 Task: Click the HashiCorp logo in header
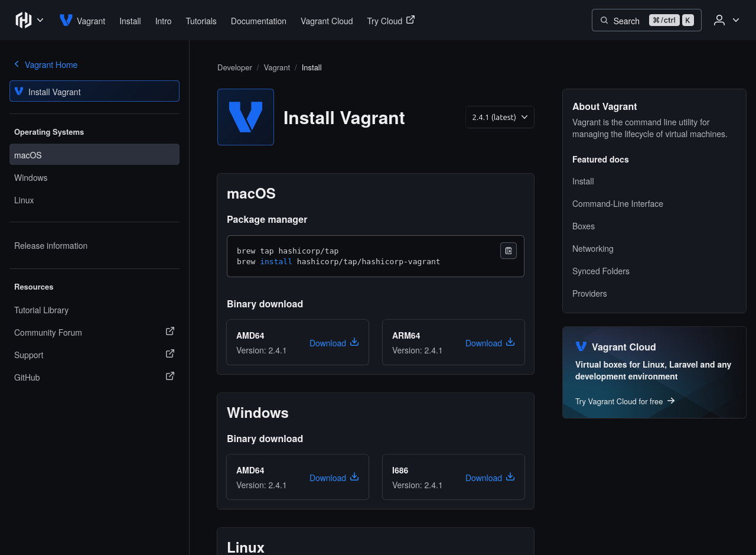pyautogui.click(x=23, y=20)
